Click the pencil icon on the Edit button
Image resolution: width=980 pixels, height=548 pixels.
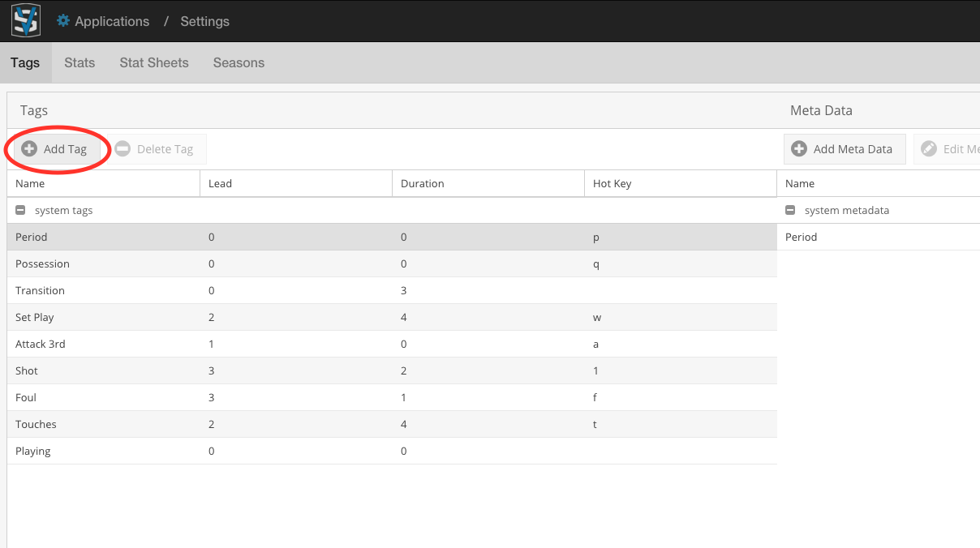pos(929,149)
